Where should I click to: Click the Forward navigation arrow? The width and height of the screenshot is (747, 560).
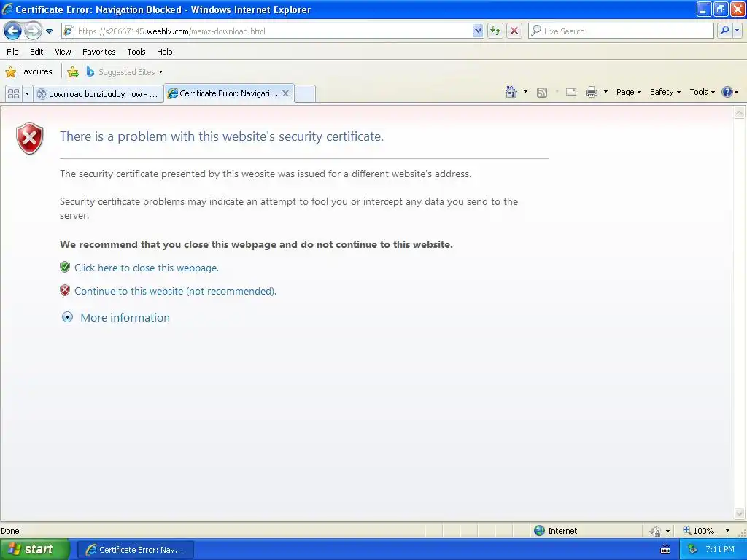33,31
